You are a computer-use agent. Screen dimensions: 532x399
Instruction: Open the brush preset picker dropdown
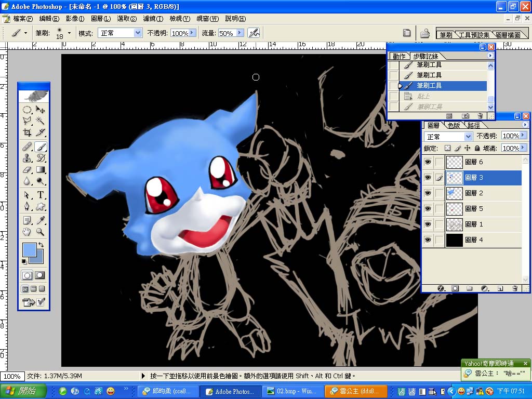69,33
